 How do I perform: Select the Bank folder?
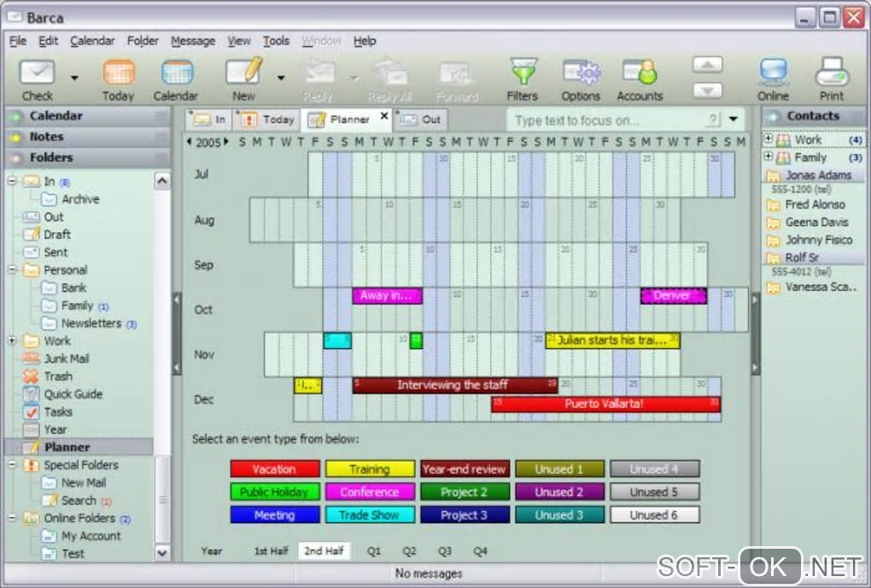pos(73,288)
